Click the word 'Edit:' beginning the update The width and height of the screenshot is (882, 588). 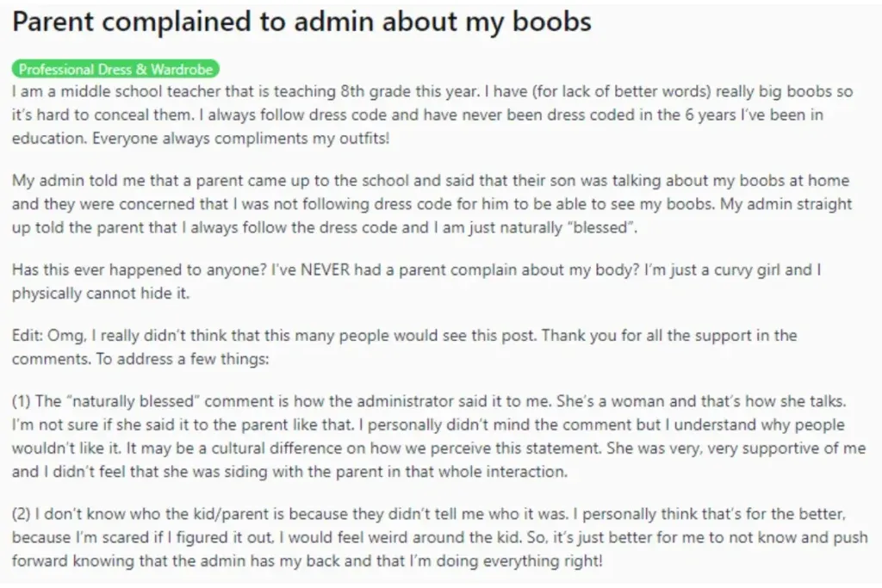(28, 336)
